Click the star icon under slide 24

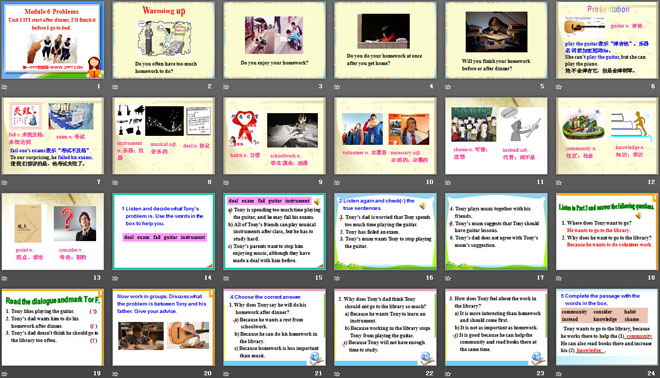[x=559, y=373]
